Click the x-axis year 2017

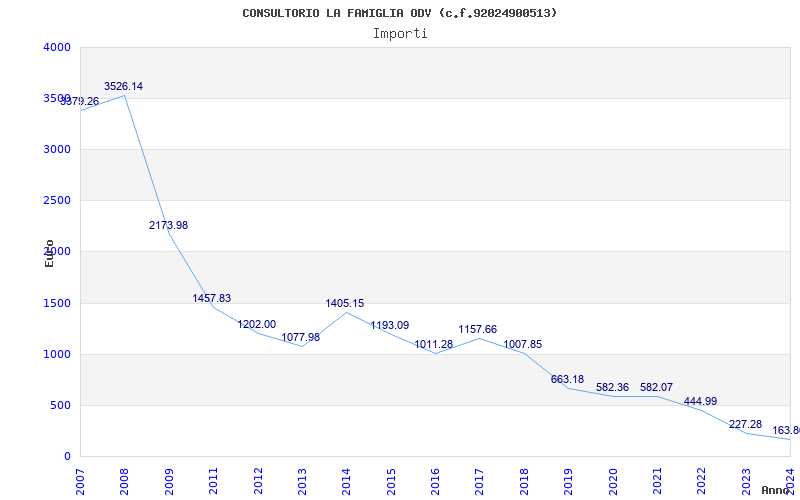coord(480,482)
